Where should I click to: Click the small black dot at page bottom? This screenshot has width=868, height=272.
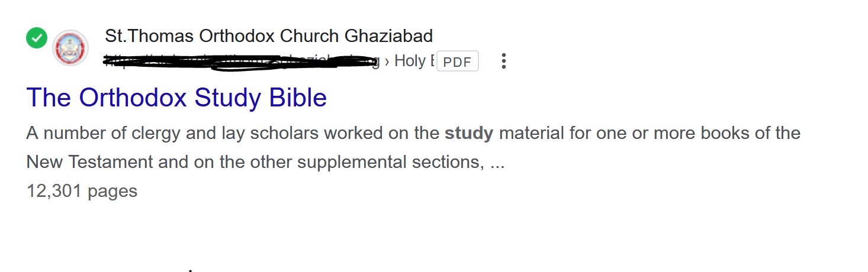tap(190, 270)
